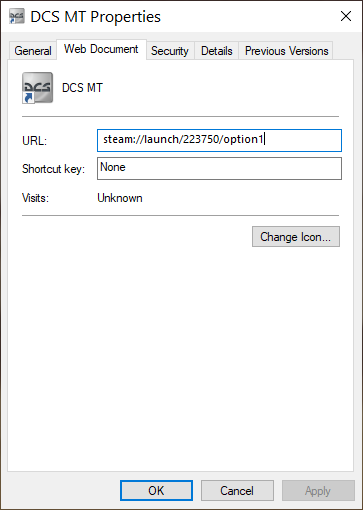Click the Visits: label
This screenshot has width=363, height=510.
[x=35, y=198]
